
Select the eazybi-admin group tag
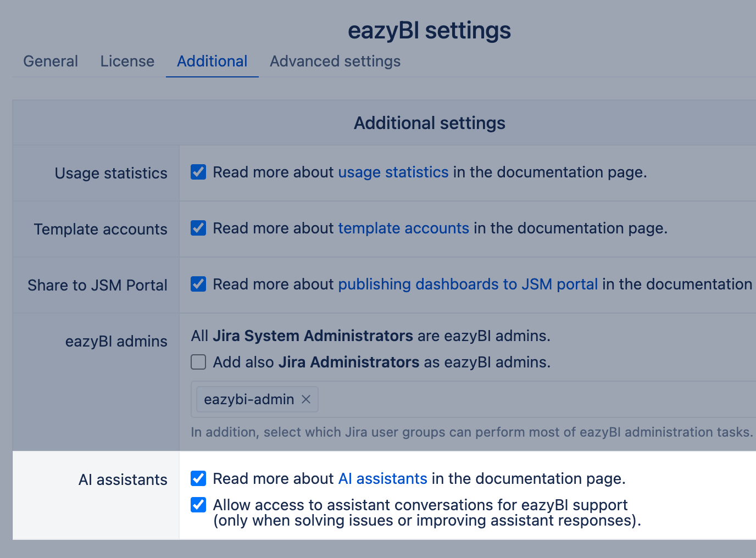pos(246,399)
